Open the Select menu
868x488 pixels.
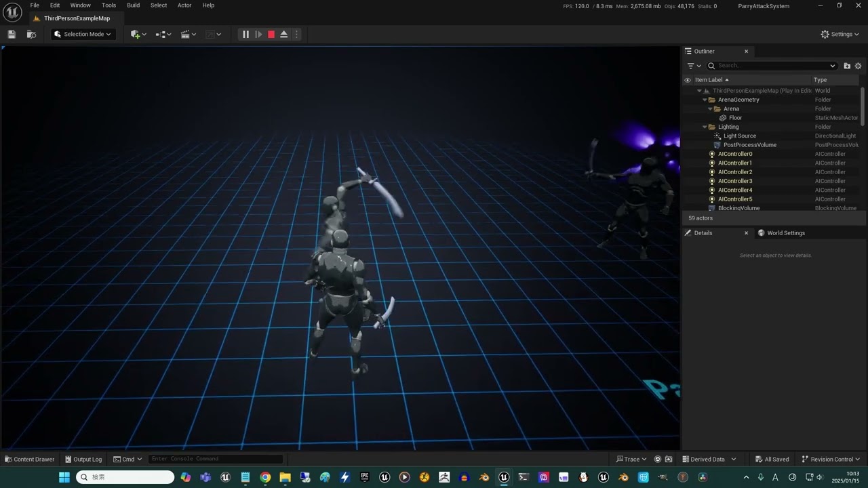click(159, 5)
